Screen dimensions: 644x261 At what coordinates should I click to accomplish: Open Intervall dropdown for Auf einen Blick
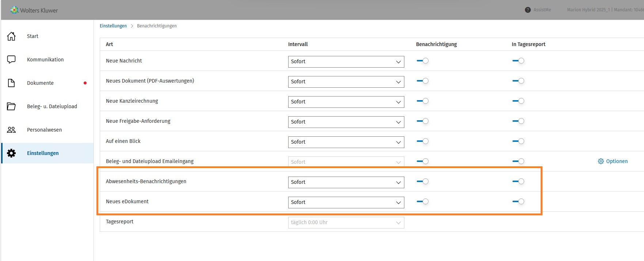[346, 142]
